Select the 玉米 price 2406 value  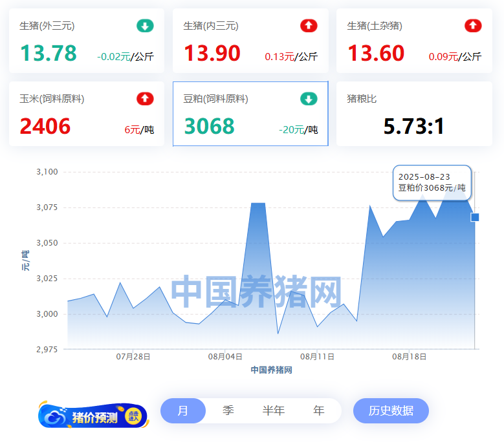[45, 126]
